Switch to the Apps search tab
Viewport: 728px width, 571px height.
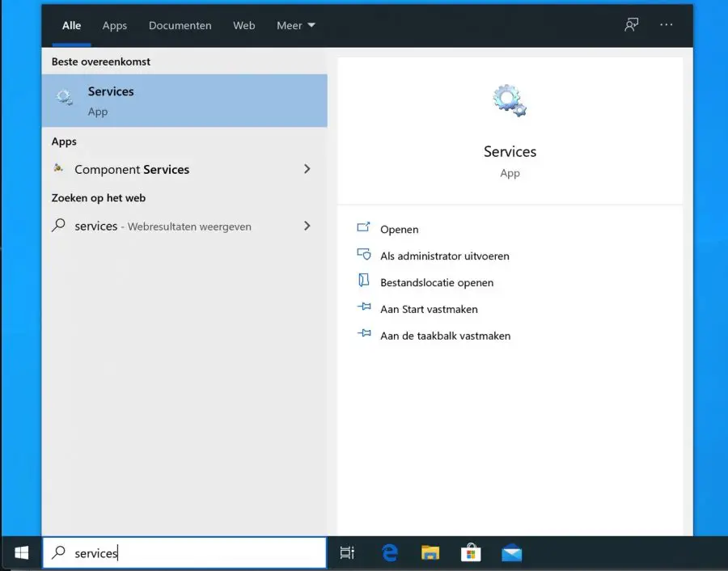pyautogui.click(x=115, y=26)
